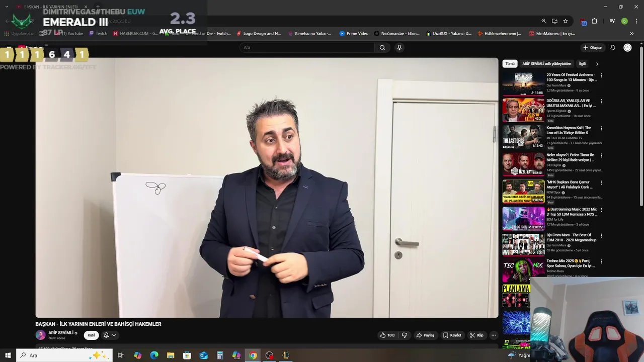Image resolution: width=644 pixels, height=362 pixels.
Task: Open options for Techno Mix 2025 video
Action: click(601, 262)
